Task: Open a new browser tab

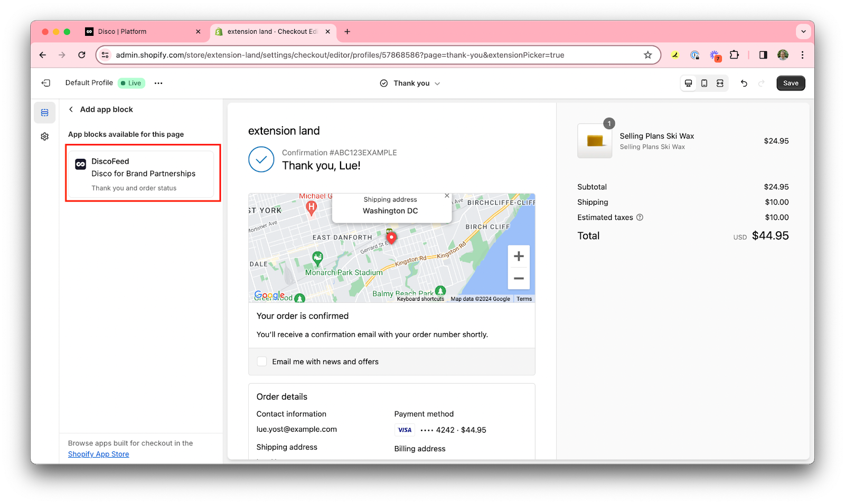Action: click(347, 32)
